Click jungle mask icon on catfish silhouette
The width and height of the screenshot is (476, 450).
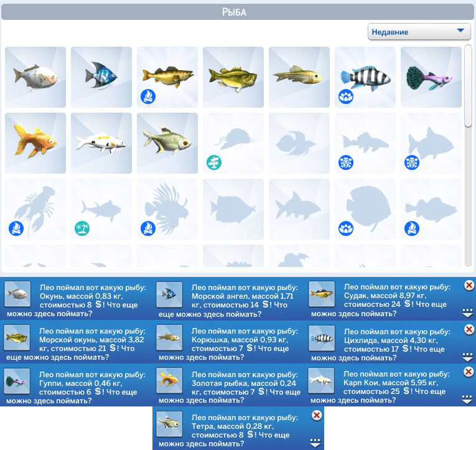pyautogui.click(x=346, y=162)
